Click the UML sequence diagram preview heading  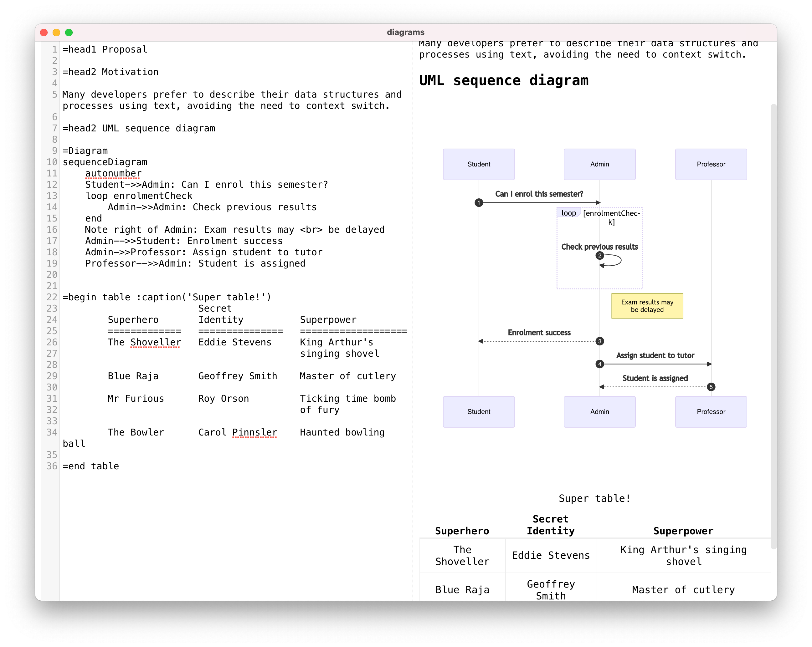click(x=504, y=80)
